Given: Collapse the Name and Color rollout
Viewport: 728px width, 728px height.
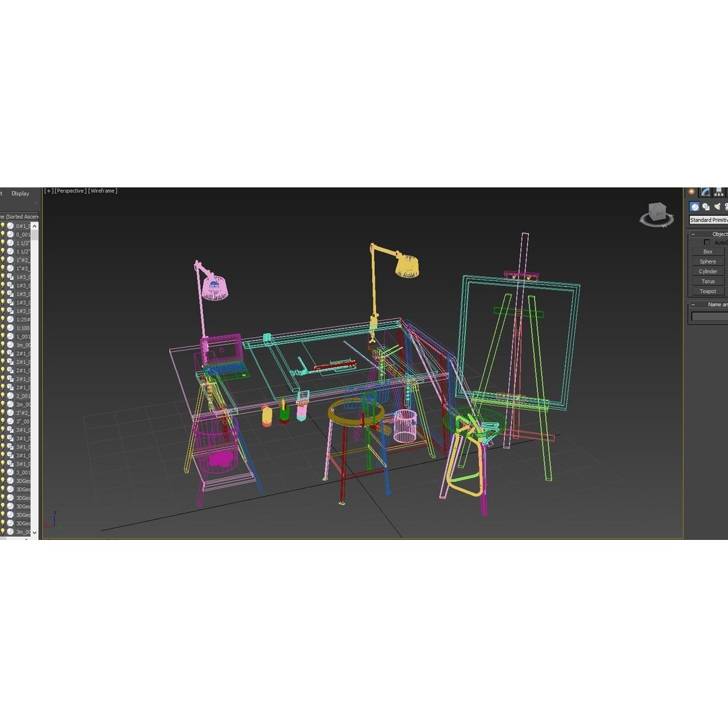Looking at the screenshot, I should 693,303.
